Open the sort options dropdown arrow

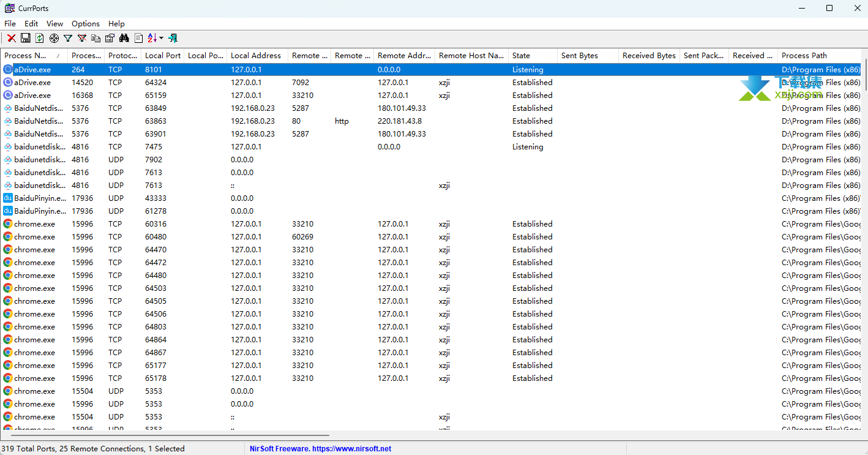[x=162, y=38]
